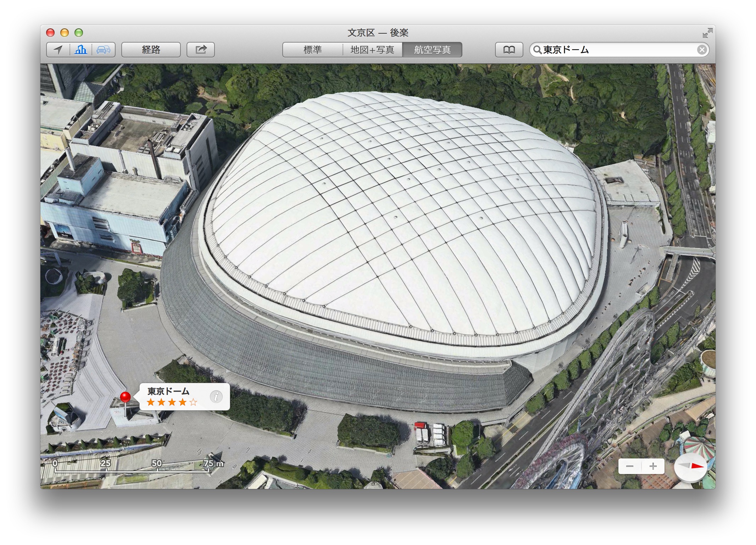Zoom in with the plus button
The image size is (756, 545).
(x=653, y=466)
